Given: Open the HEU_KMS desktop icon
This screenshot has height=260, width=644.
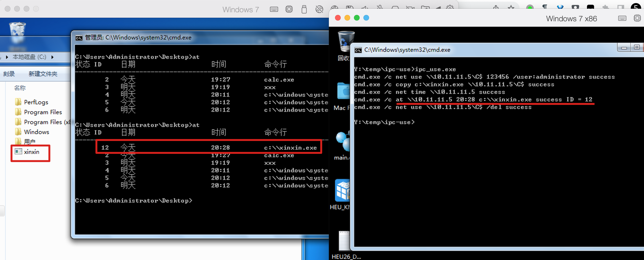Looking at the screenshot, I should [x=343, y=190].
